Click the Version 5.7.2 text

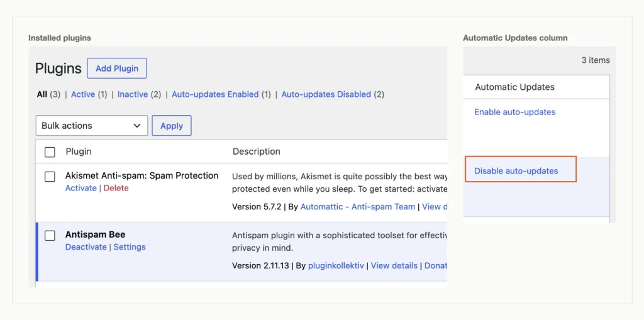pyautogui.click(x=257, y=207)
